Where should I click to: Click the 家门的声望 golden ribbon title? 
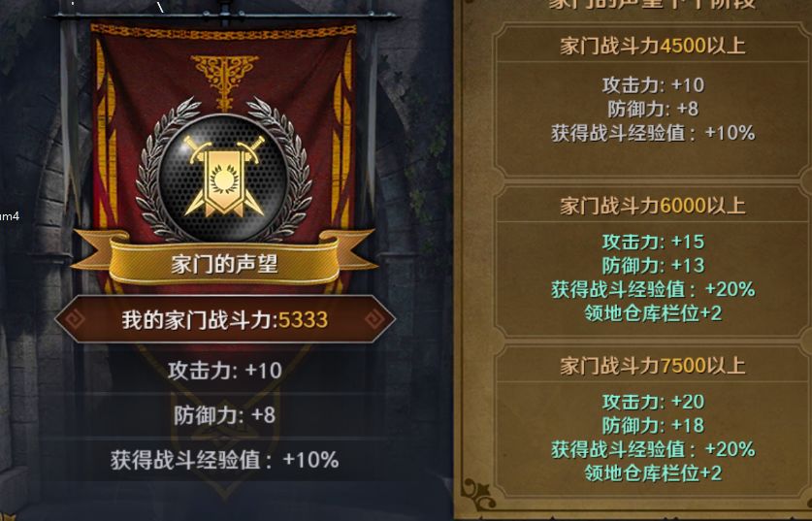click(225, 264)
